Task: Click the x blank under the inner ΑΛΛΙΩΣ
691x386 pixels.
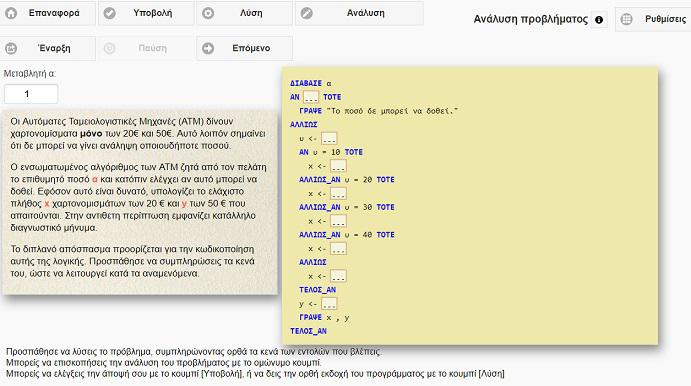Action: pos(338,276)
